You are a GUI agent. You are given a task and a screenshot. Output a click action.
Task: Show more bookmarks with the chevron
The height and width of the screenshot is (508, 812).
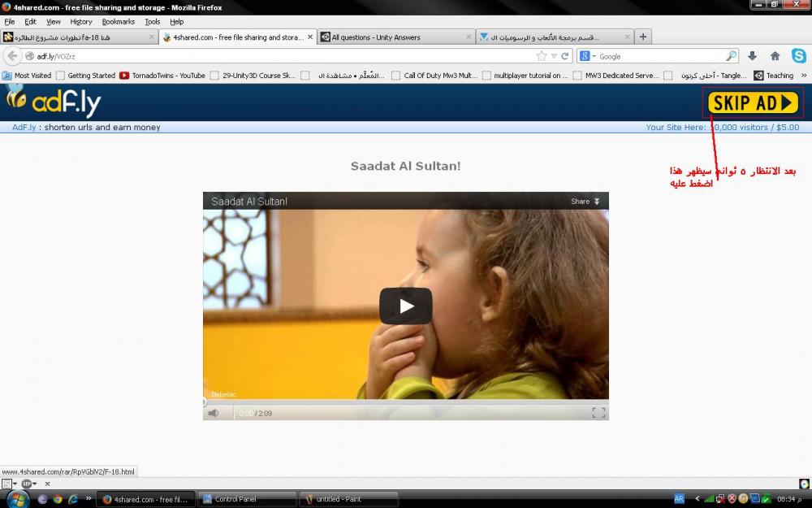click(x=804, y=75)
